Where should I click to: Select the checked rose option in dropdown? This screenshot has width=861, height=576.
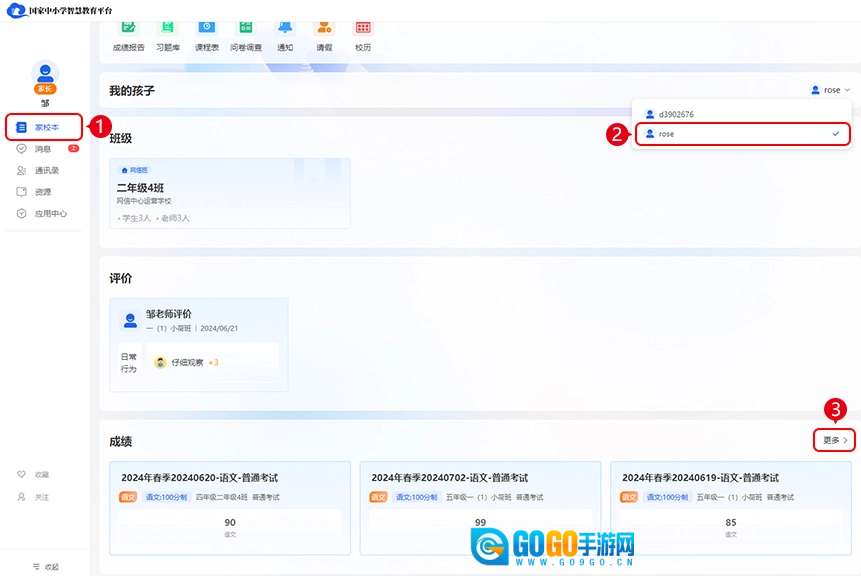click(742, 133)
